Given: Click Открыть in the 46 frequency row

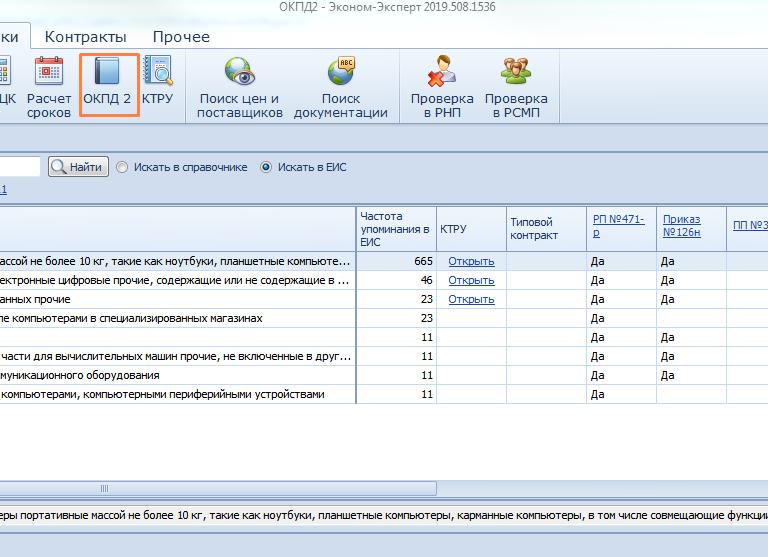Looking at the screenshot, I should [471, 280].
